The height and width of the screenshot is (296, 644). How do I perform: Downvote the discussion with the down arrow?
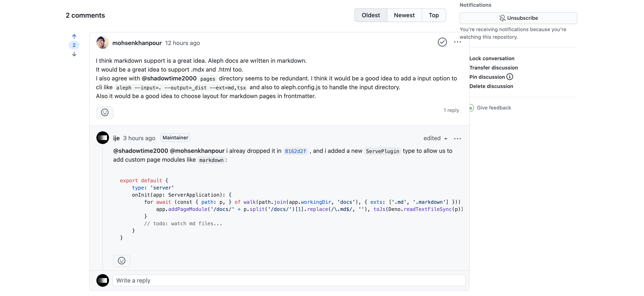pos(74,54)
